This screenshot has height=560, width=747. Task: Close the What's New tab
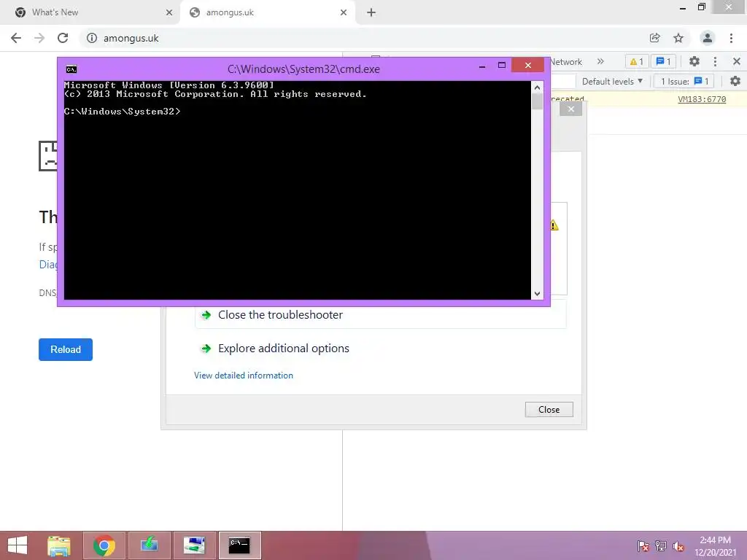pyautogui.click(x=169, y=12)
